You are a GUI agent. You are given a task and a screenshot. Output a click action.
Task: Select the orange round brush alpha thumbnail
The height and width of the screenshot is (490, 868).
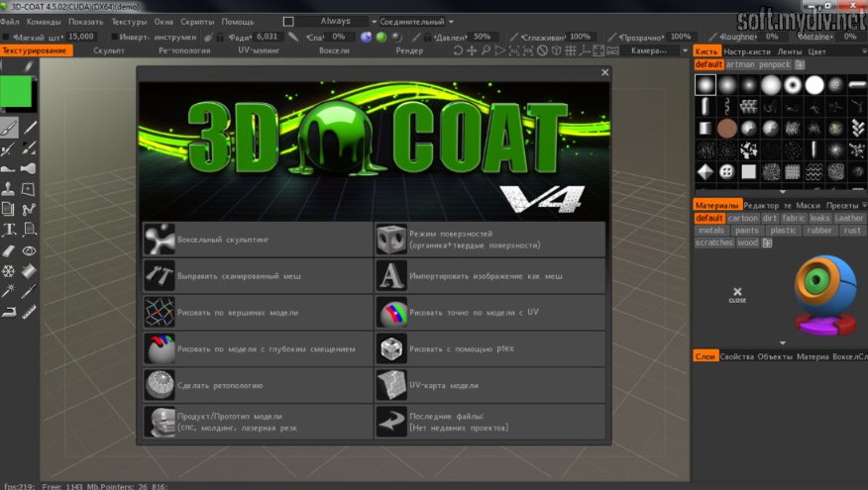click(x=726, y=129)
